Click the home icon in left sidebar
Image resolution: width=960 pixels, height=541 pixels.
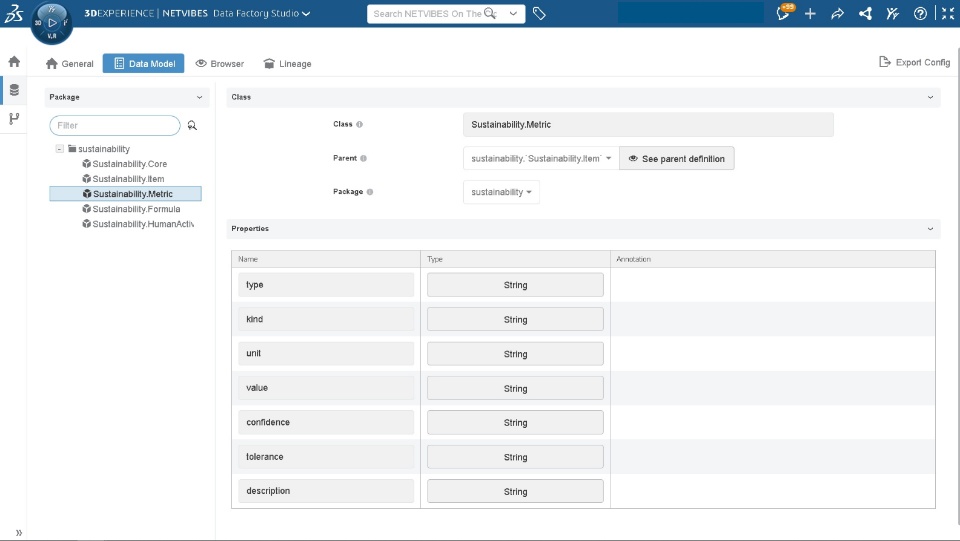(x=14, y=61)
